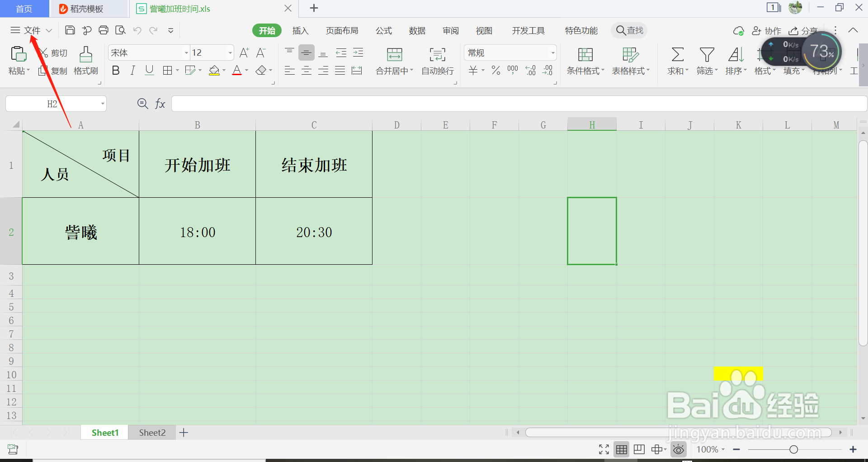Screen dimensions: 868x462
Task: Click the Save icon in quick toolbar
Action: 70,30
